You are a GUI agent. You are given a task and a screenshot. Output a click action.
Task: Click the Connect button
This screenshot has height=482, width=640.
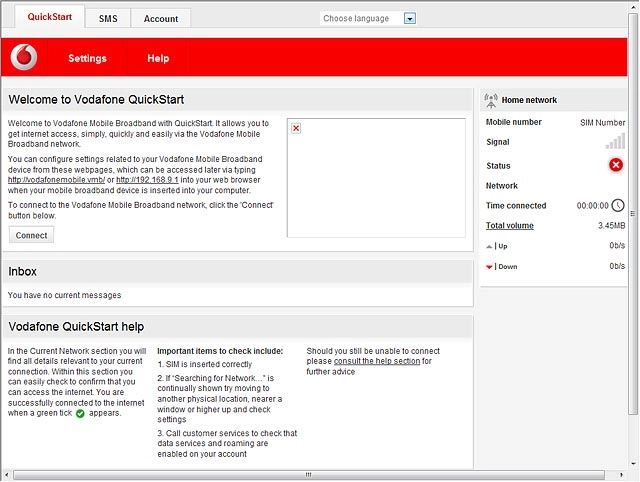31,235
